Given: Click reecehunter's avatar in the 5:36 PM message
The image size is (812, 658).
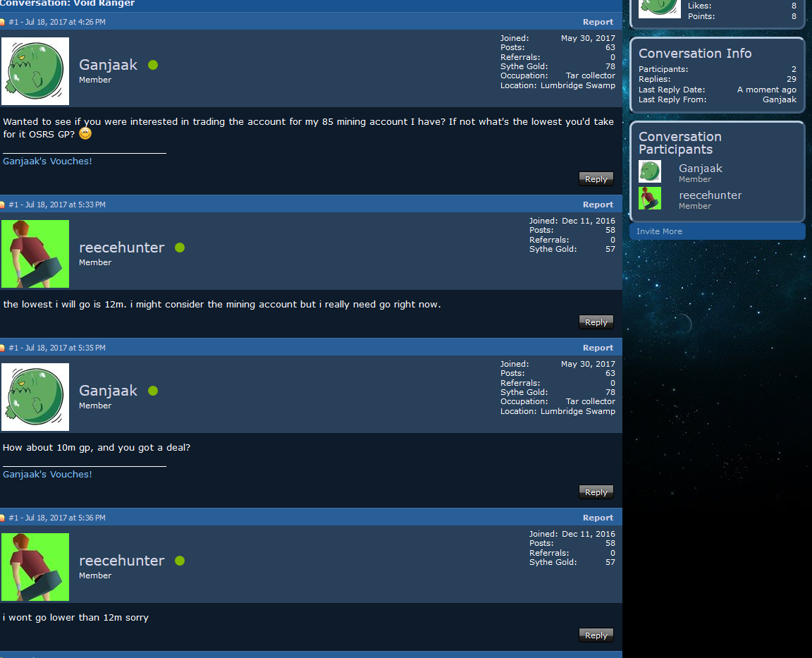Looking at the screenshot, I should 35,567.
